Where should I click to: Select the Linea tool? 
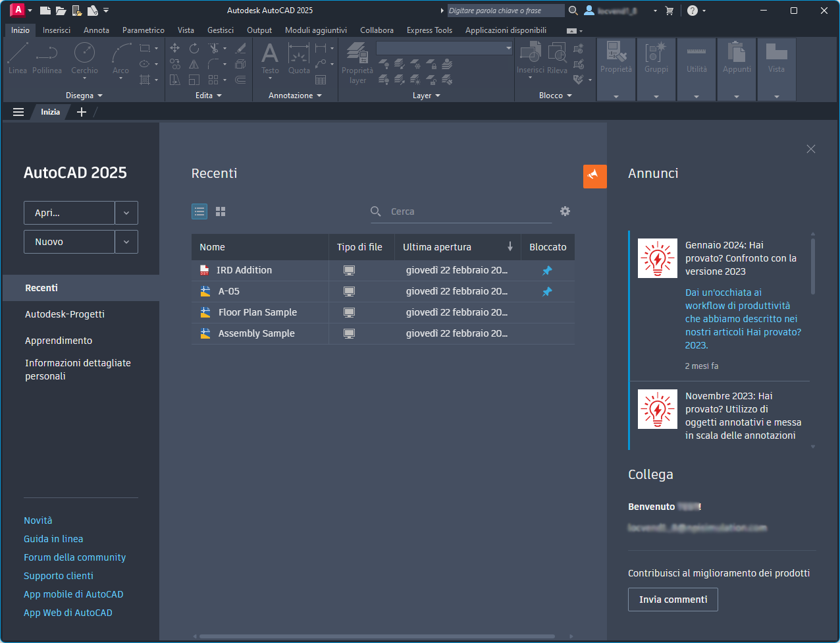click(18, 59)
